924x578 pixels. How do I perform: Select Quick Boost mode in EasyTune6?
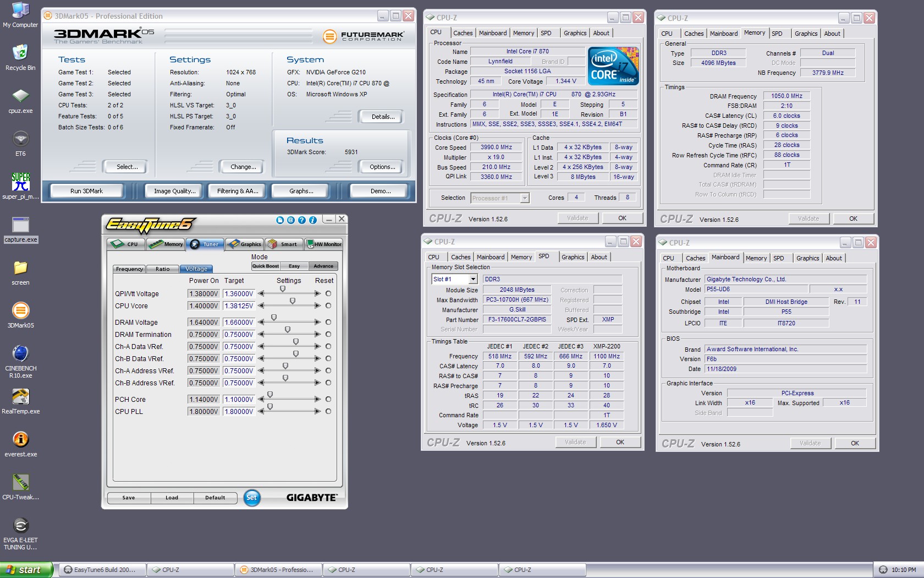point(265,266)
